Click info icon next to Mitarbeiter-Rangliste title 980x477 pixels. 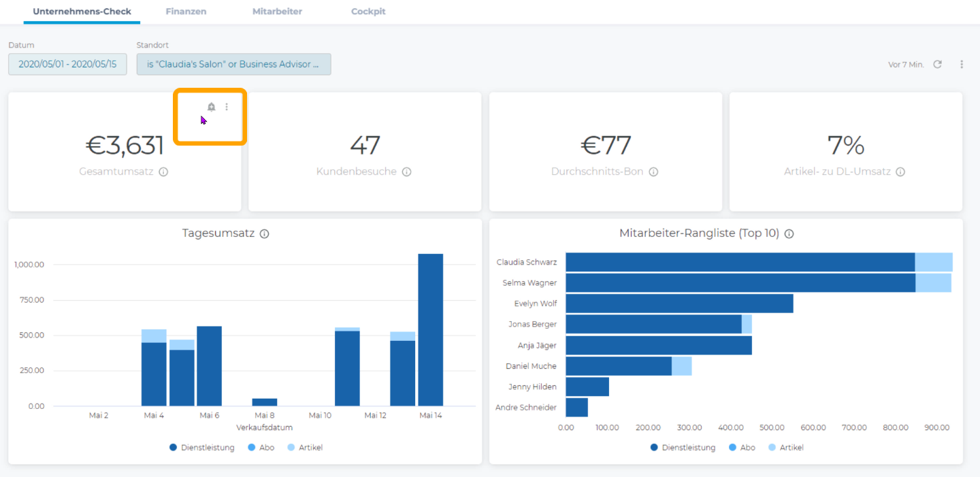[789, 233]
